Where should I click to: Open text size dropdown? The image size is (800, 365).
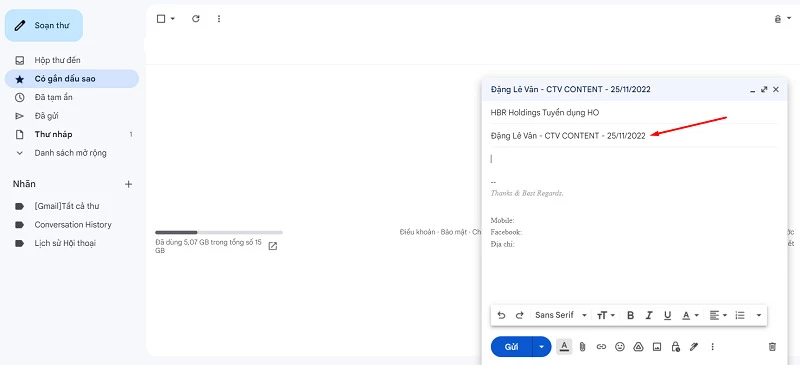(x=606, y=315)
